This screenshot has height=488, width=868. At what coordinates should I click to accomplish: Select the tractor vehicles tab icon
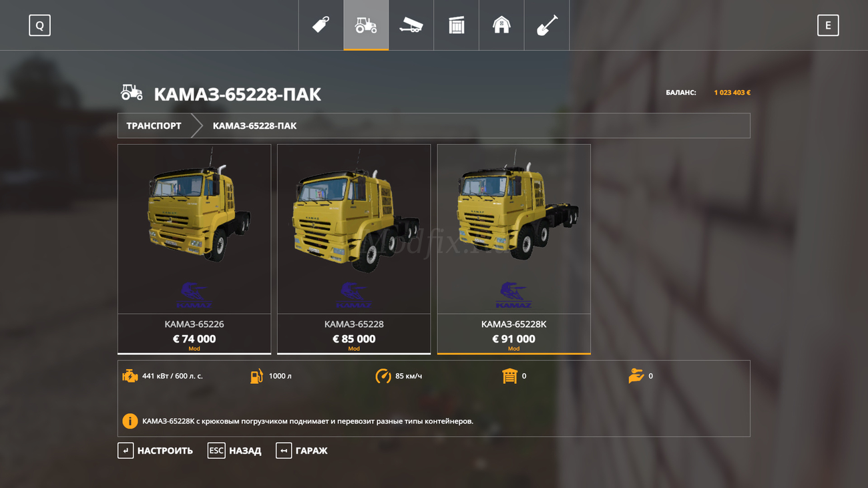[366, 25]
